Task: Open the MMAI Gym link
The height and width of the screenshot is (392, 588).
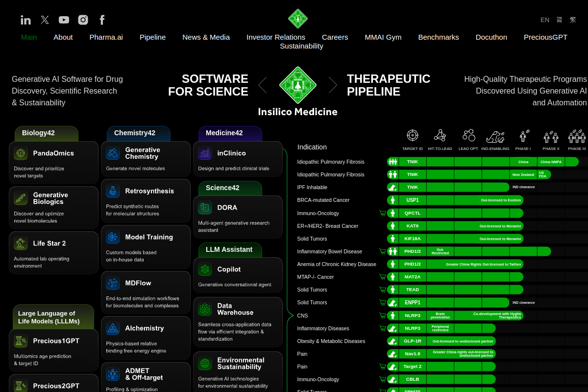Action: click(x=383, y=37)
